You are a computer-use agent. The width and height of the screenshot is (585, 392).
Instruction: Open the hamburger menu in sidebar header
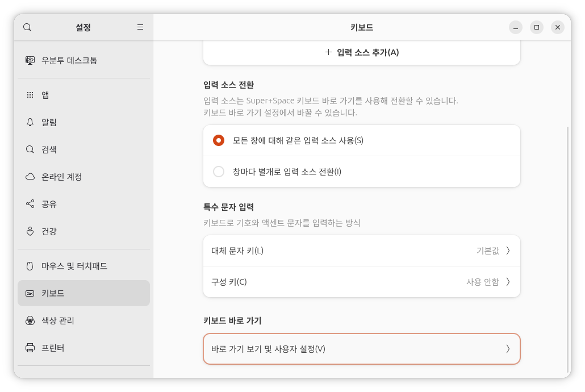click(x=140, y=27)
